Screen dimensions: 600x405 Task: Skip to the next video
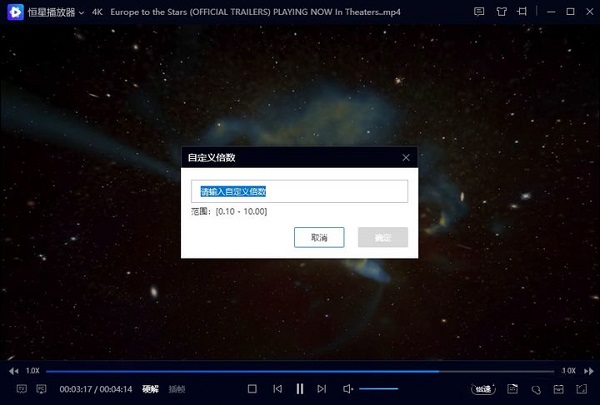[321, 388]
